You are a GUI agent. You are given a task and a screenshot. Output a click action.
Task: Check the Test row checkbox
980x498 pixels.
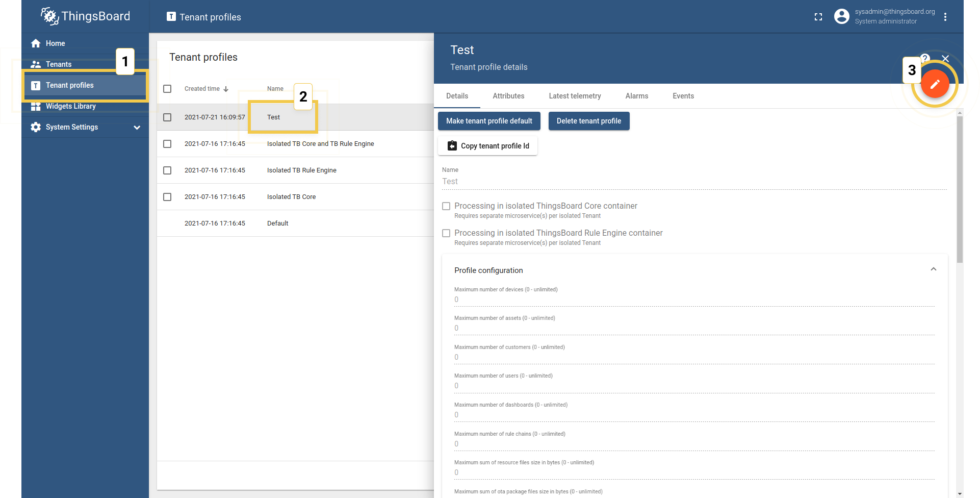tap(167, 117)
